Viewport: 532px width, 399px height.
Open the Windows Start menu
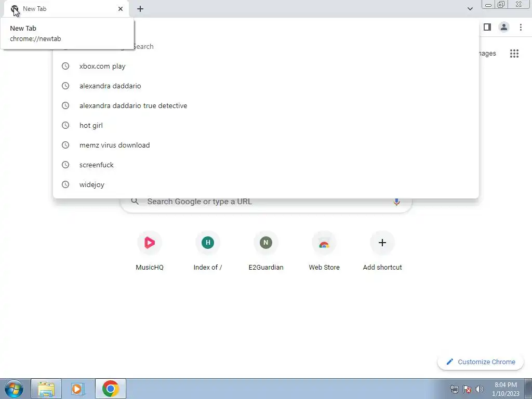coord(14,389)
